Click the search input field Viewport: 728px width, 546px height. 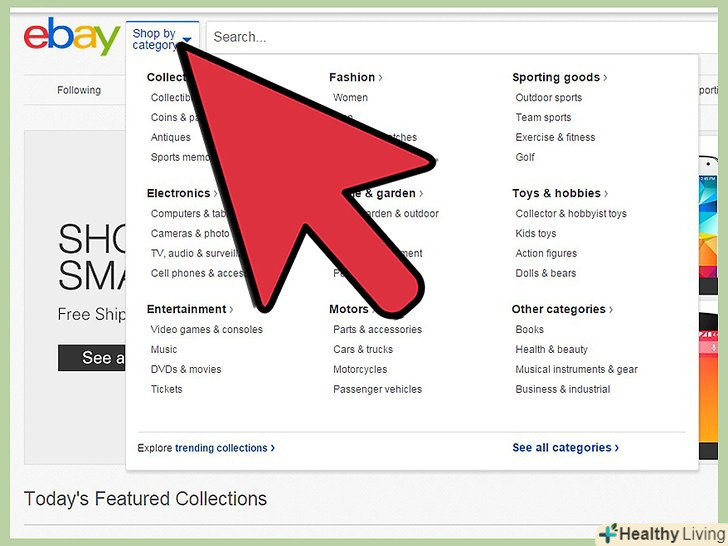464,37
